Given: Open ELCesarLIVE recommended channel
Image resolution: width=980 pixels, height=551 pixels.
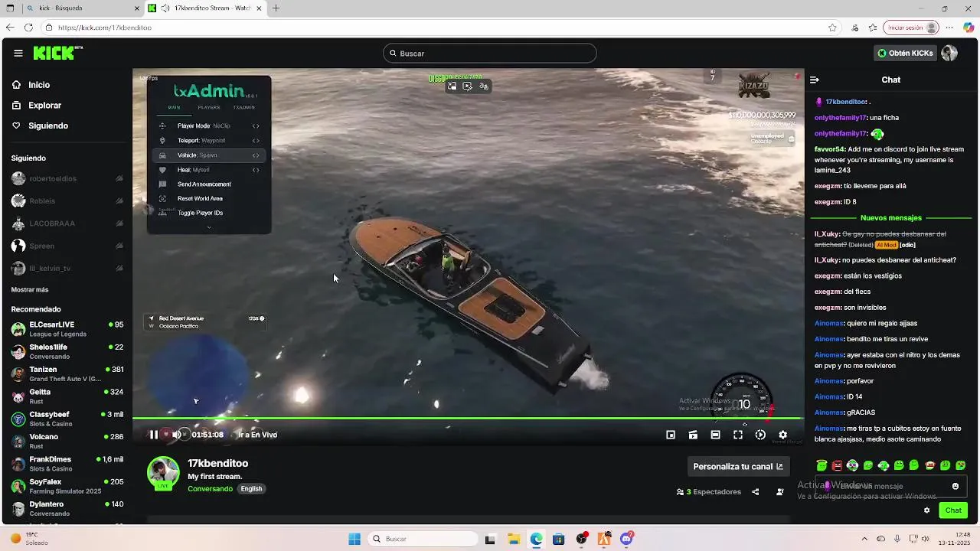Looking at the screenshot, I should click(x=67, y=329).
